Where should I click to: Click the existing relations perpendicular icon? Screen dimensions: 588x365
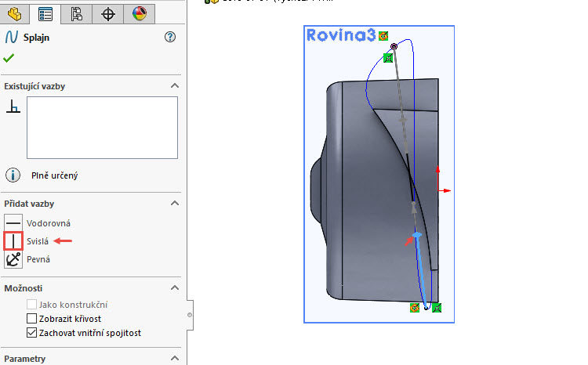(x=13, y=107)
